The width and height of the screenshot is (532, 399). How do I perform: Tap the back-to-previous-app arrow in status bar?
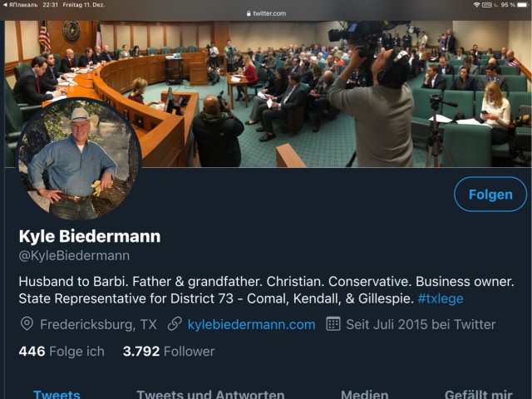point(5,5)
